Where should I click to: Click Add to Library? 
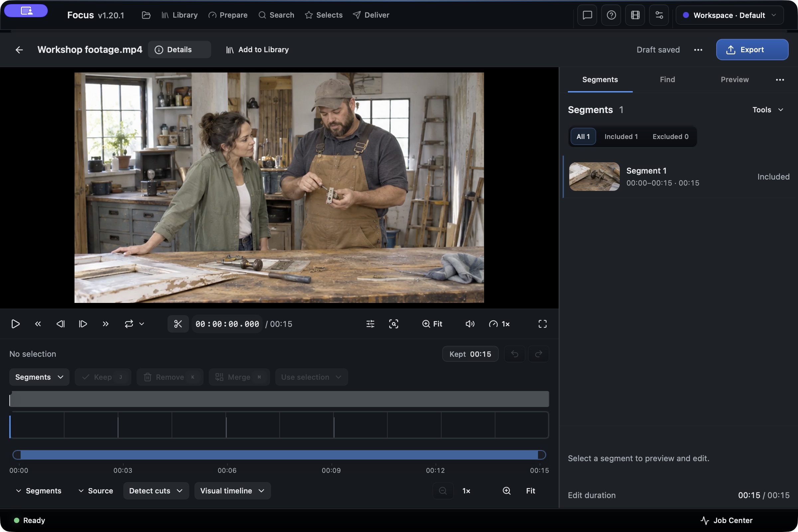pyautogui.click(x=257, y=50)
